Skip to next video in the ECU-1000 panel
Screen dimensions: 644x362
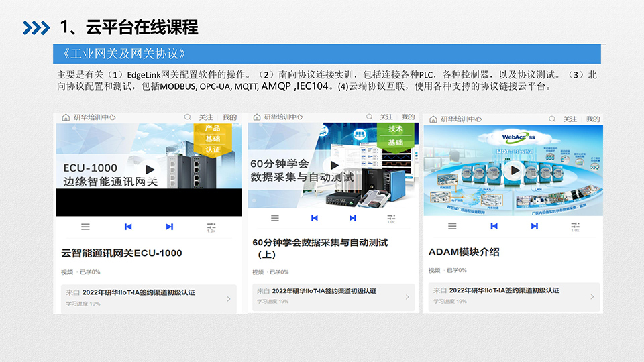(x=170, y=227)
